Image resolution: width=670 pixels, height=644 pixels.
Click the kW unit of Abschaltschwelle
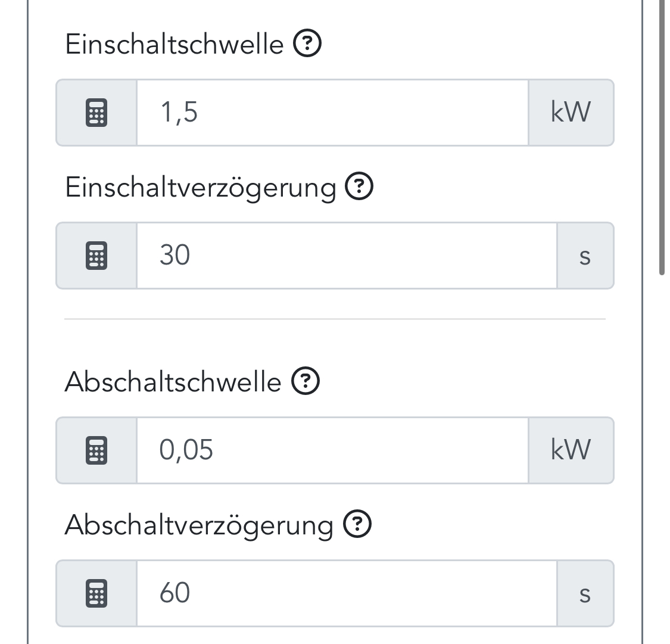pos(571,450)
